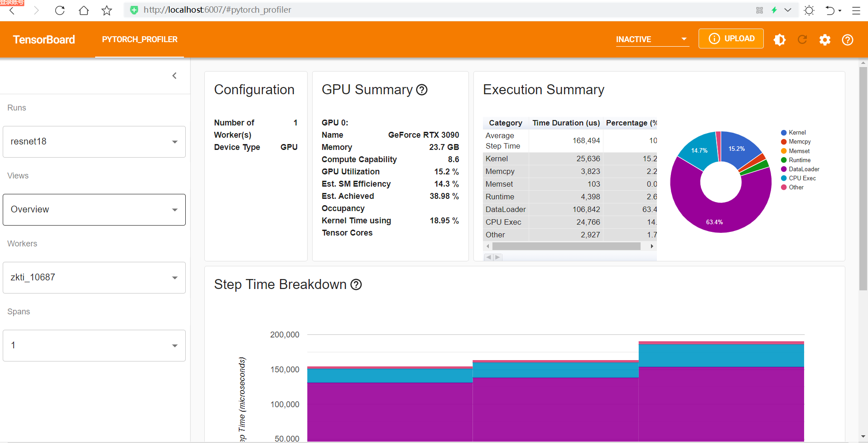The image size is (868, 443).
Task: Click the page scrollbar down arrow
Action: tap(863, 436)
